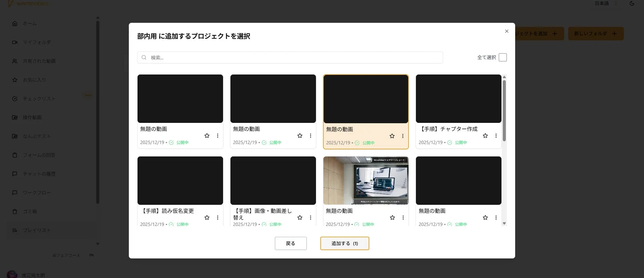Click the project list scrollbar down arrow
Image resolution: width=644 pixels, height=278 pixels.
coord(504,223)
